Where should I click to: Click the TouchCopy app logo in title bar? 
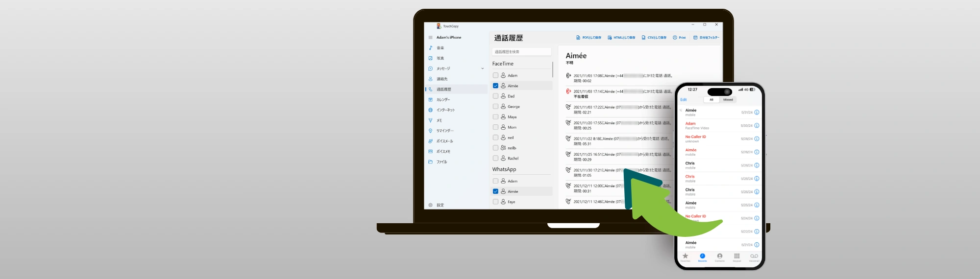[439, 26]
